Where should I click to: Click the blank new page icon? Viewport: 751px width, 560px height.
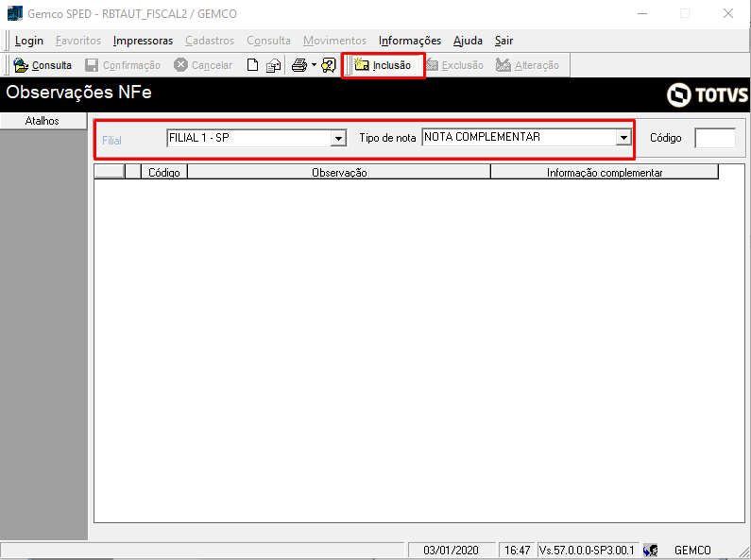252,65
